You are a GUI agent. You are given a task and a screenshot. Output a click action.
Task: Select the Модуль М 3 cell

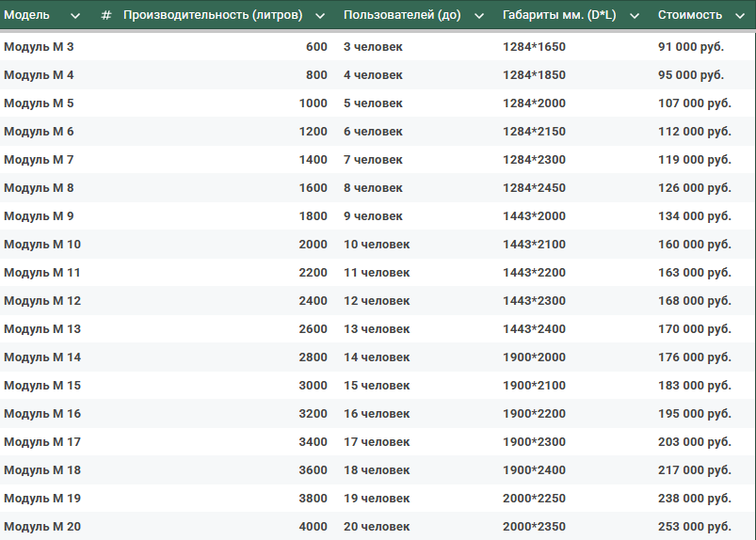(39, 47)
